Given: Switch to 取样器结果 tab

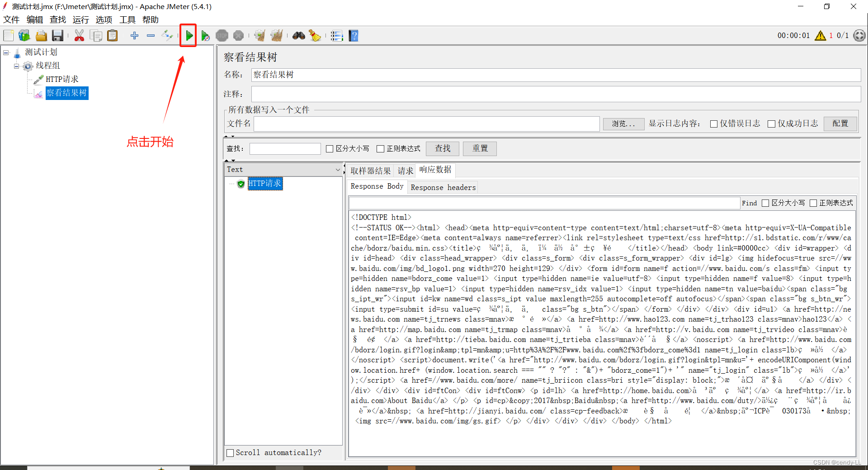Looking at the screenshot, I should pyautogui.click(x=371, y=171).
